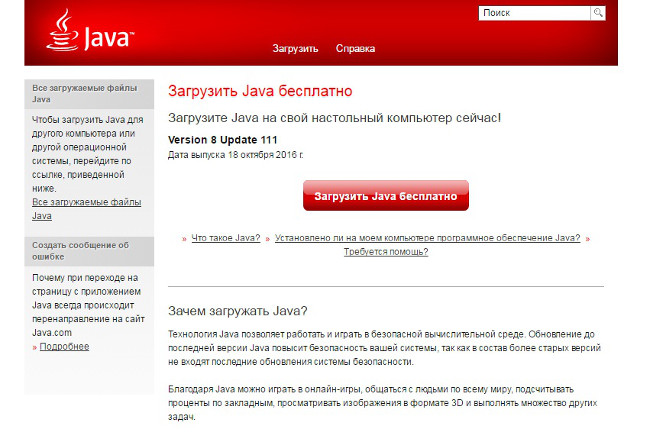The image size is (650, 442).
Task: Click sidebar text Чтобы загрузить Java для другого
Action: [x=87, y=154]
